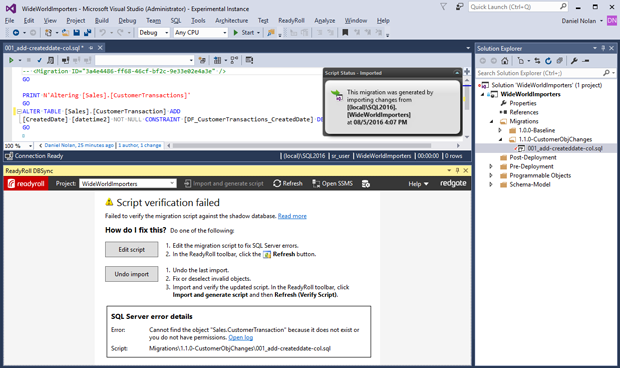Open the properties wrench icon in Solution Explorer

[574, 61]
